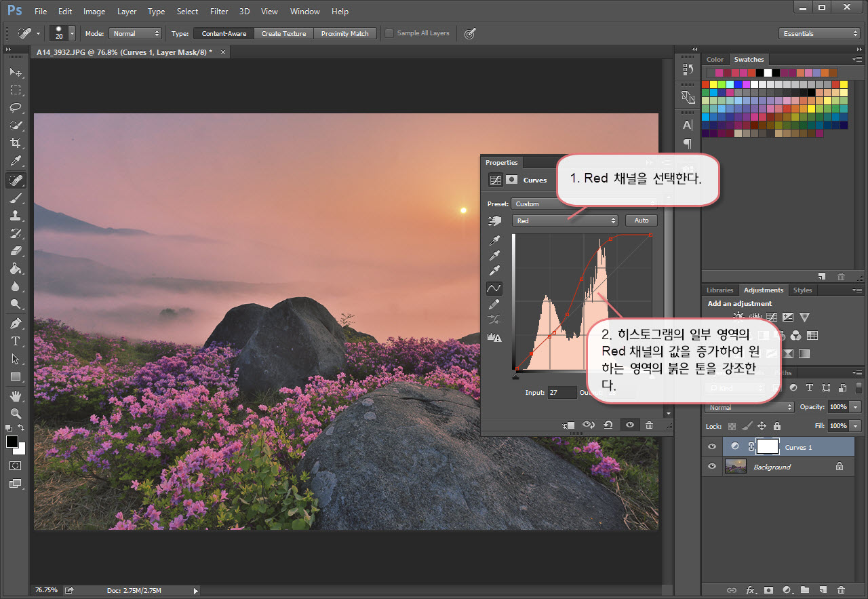Hide the Curves 1 layer
The image size is (868, 599).
tap(711, 447)
